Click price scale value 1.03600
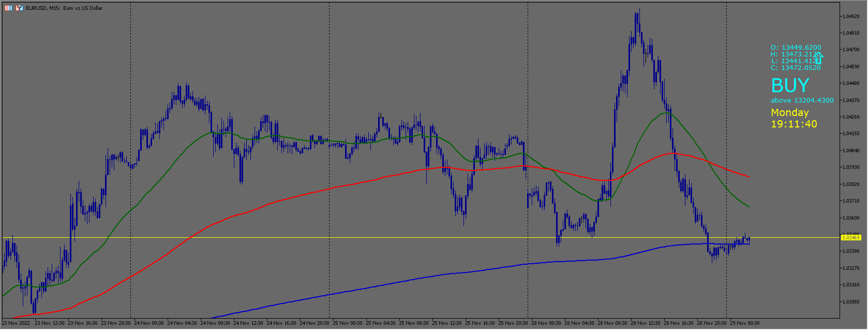This screenshot has width=868, height=330. point(850,218)
